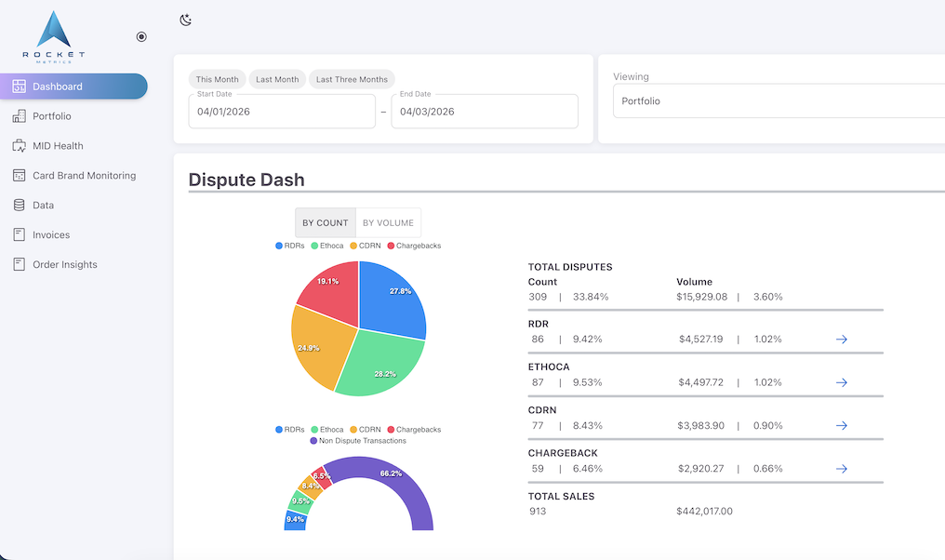Expand ETHOCA details arrow
The height and width of the screenshot is (560, 945).
pyautogui.click(x=841, y=382)
